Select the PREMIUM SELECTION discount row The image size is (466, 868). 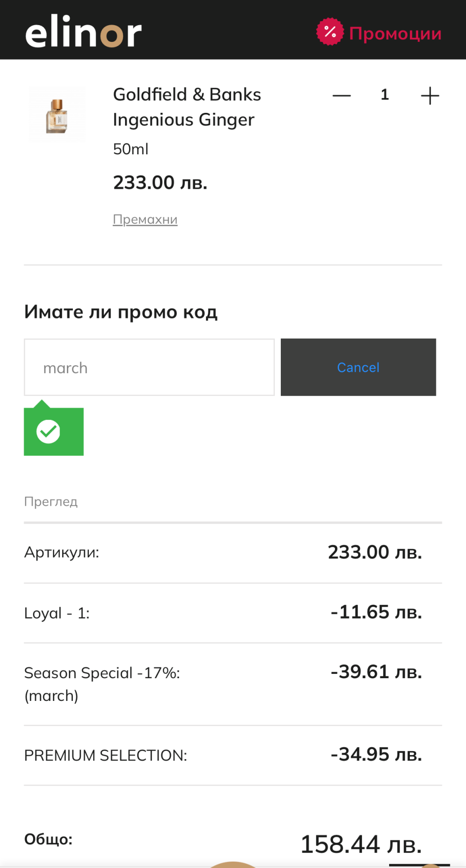point(233,755)
